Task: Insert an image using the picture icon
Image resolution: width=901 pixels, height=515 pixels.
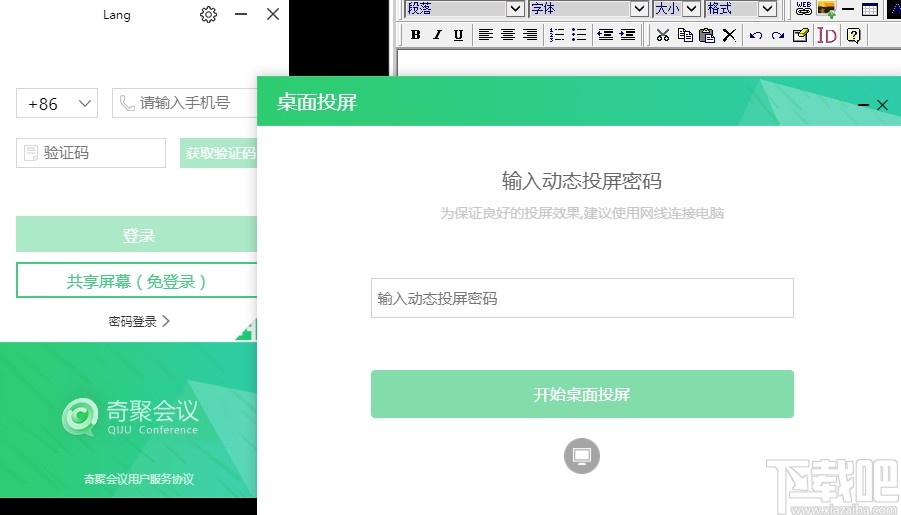Action: tap(826, 9)
